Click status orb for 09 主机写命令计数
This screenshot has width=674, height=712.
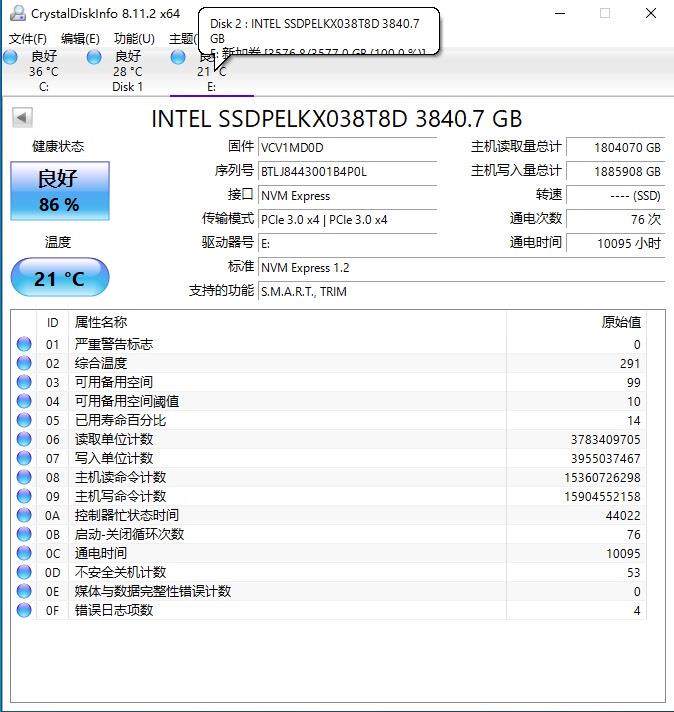coord(24,496)
